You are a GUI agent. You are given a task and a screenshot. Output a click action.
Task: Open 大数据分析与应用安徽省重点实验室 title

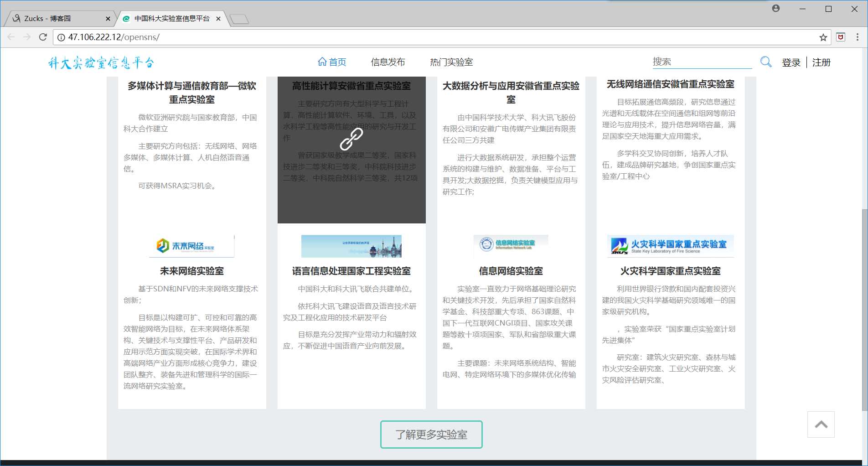pos(511,93)
